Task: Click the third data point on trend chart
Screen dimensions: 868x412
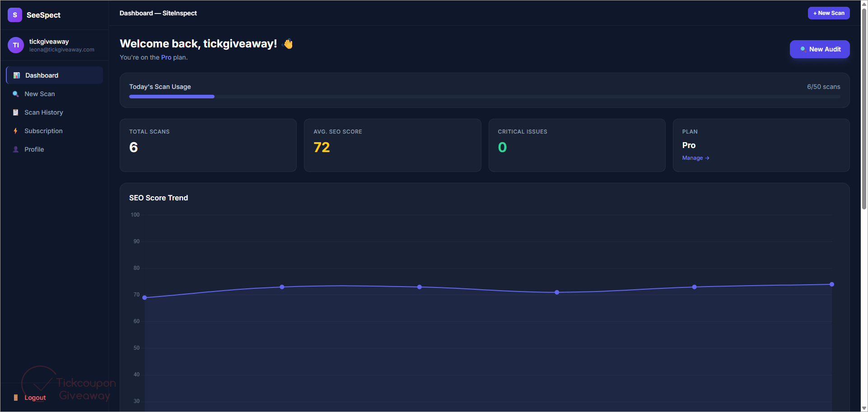Action: [420, 287]
